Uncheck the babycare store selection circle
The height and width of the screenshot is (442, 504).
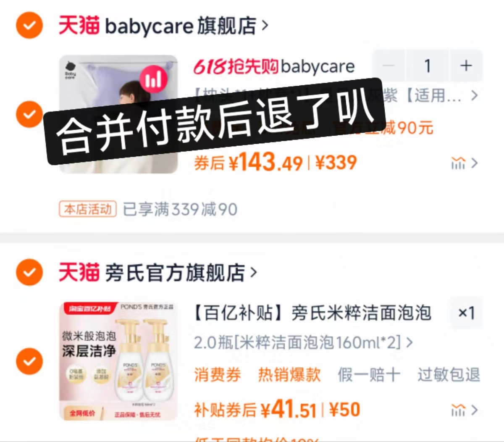pyautogui.click(x=29, y=25)
